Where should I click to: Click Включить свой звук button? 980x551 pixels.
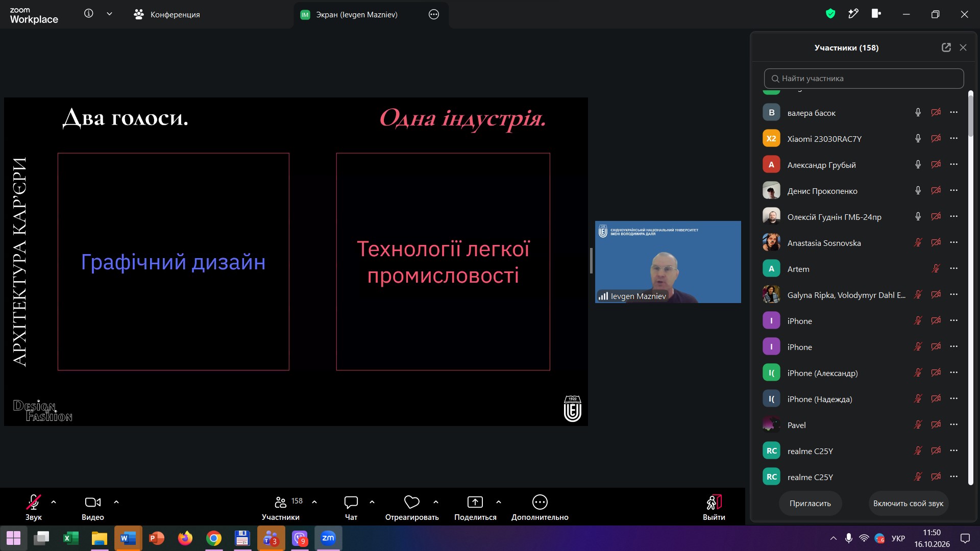coord(908,504)
